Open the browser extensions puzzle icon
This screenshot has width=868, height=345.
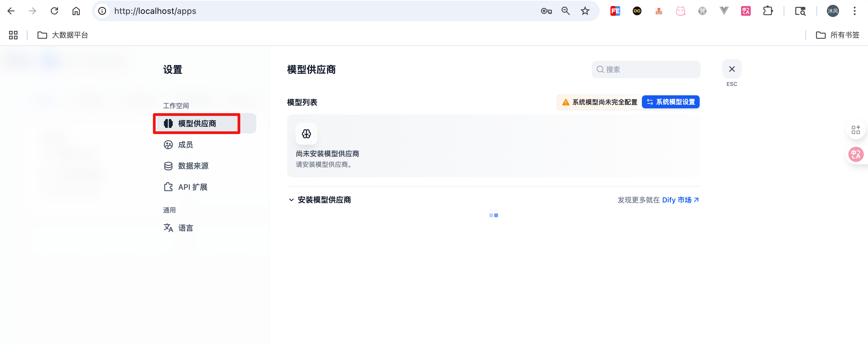[x=769, y=11]
